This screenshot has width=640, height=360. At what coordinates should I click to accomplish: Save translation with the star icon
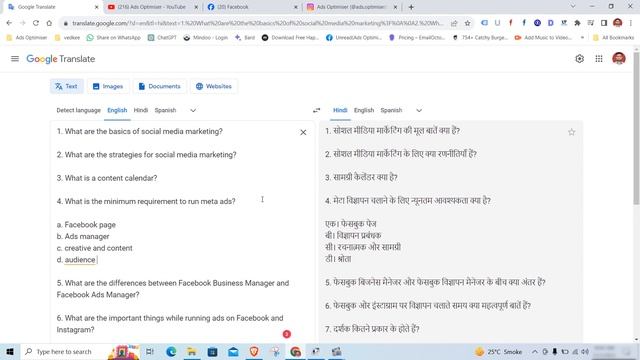(571, 132)
